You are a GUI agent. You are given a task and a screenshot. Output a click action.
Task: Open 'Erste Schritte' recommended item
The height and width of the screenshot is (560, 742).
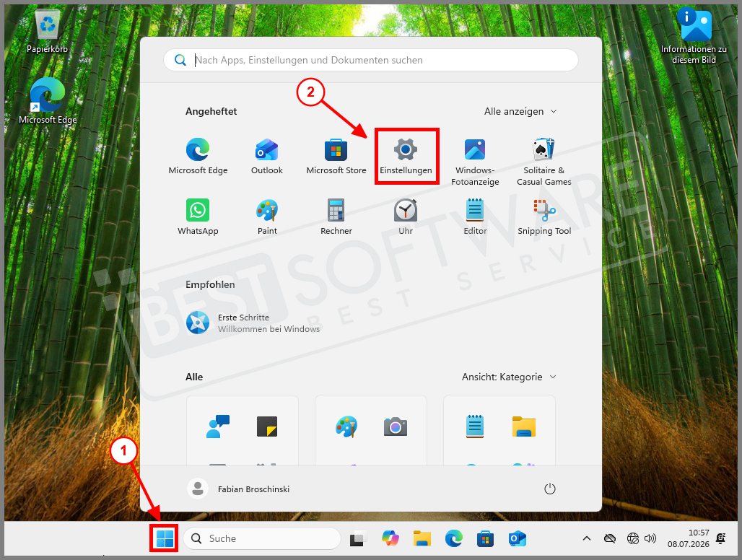[253, 323]
